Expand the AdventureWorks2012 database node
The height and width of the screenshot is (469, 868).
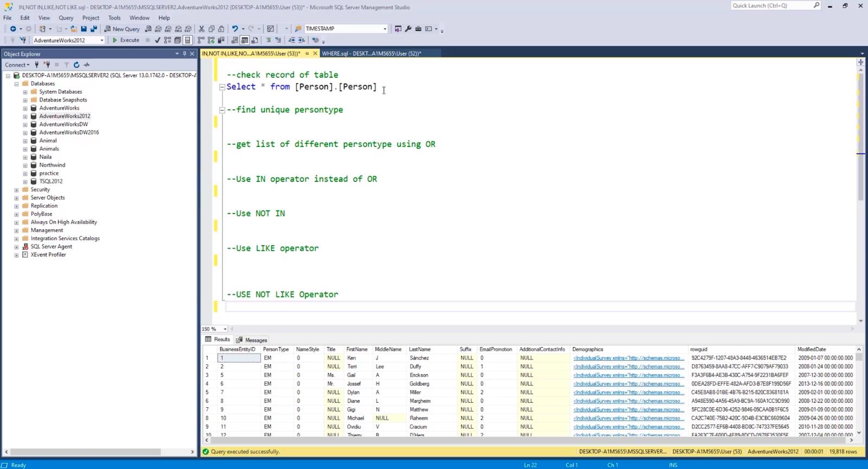(x=25, y=116)
